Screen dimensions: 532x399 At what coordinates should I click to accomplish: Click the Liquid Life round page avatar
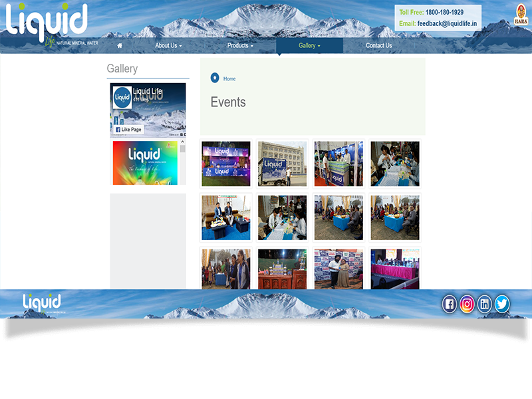[122, 98]
